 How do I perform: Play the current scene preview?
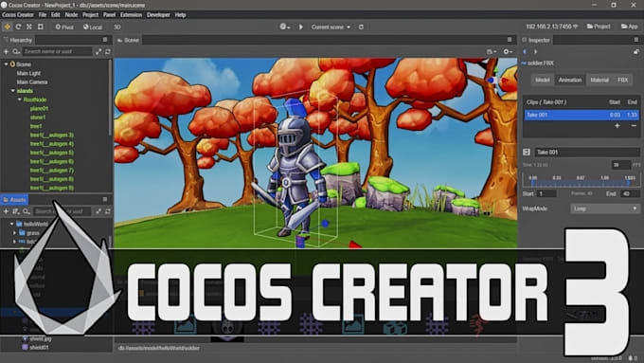(x=300, y=27)
